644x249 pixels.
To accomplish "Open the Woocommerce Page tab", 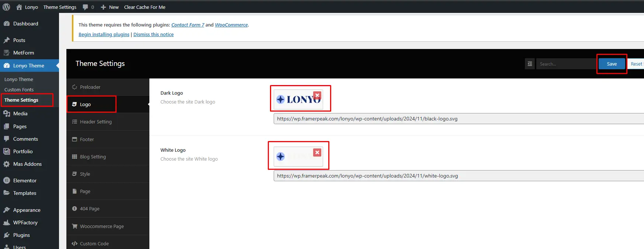I will pyautogui.click(x=108, y=226).
